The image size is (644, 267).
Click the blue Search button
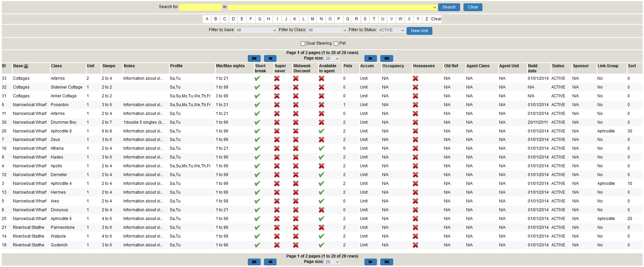click(449, 7)
